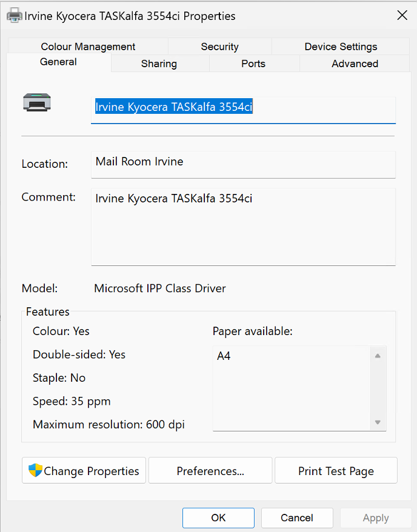Switch to the Security tab
417x532 pixels.
click(219, 47)
